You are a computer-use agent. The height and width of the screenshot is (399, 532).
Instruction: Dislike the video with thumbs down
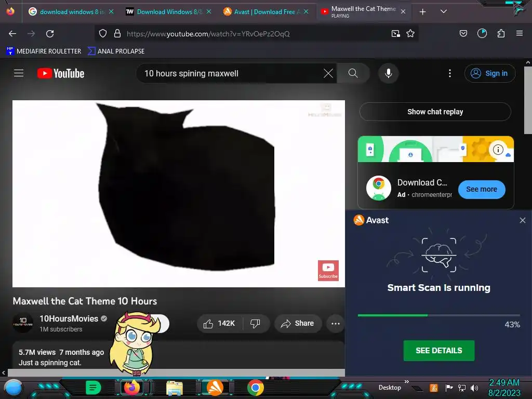pos(256,323)
